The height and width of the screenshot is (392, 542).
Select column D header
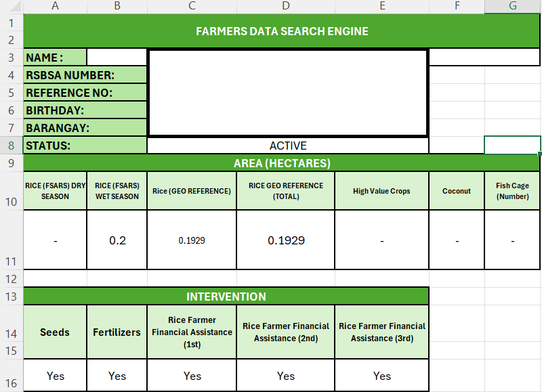point(286,6)
